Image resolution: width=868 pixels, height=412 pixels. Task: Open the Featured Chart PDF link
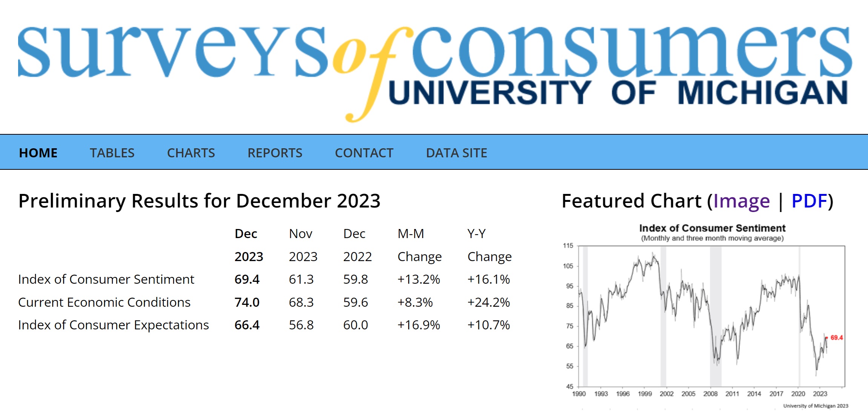click(x=809, y=201)
